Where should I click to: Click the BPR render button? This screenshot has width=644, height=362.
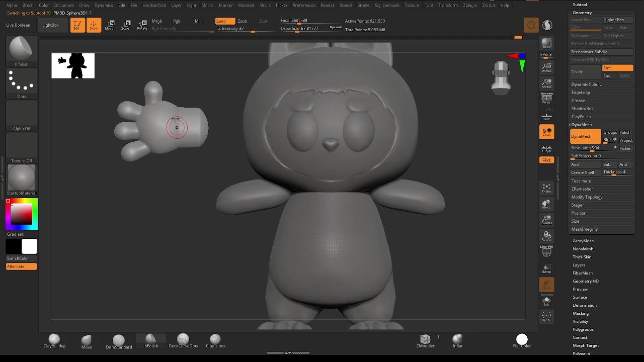(x=546, y=44)
